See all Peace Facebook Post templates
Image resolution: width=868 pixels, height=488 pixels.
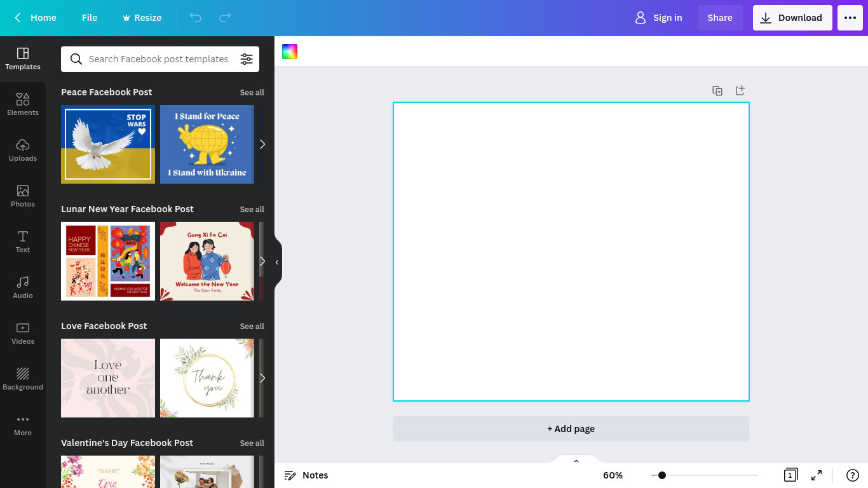pyautogui.click(x=252, y=92)
